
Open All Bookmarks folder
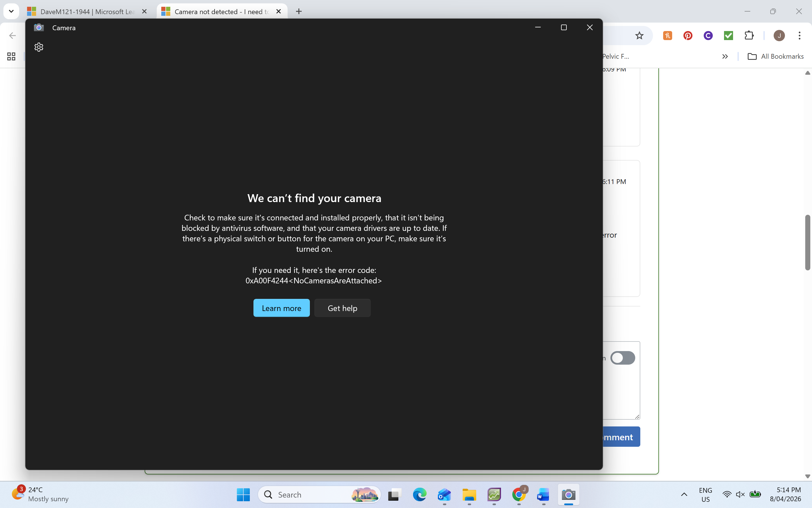[775, 56]
